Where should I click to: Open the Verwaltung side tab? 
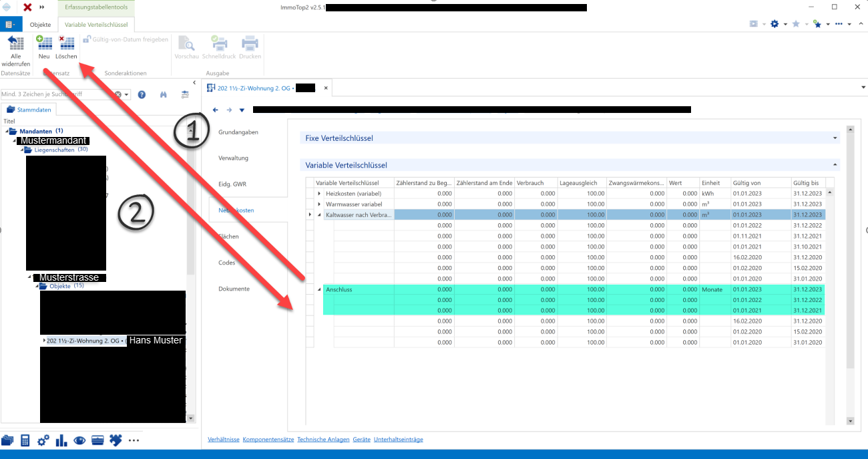[x=234, y=158]
